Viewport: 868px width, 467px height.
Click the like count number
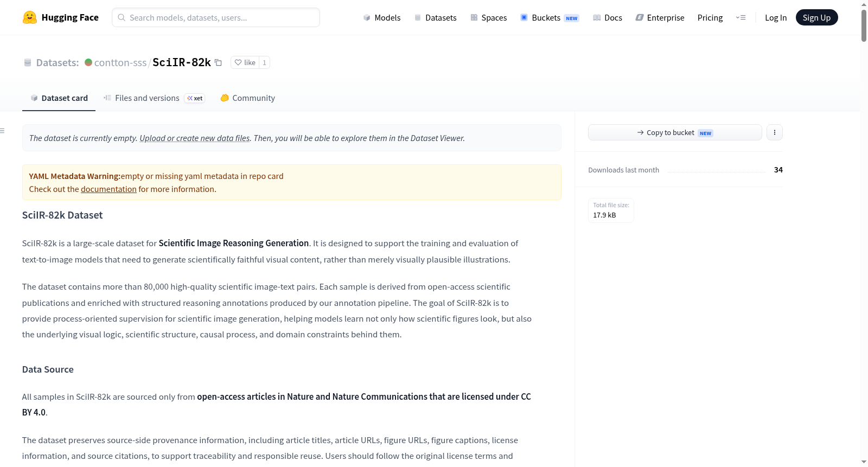pos(264,62)
